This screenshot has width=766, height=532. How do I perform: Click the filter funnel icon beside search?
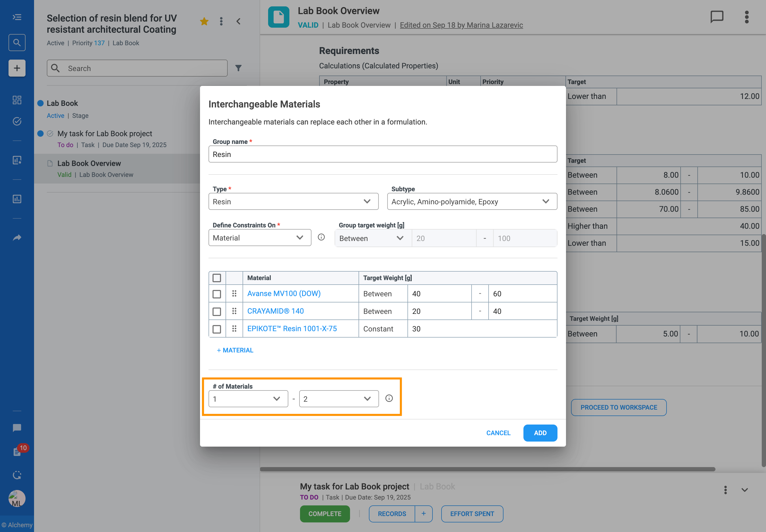[x=238, y=68]
